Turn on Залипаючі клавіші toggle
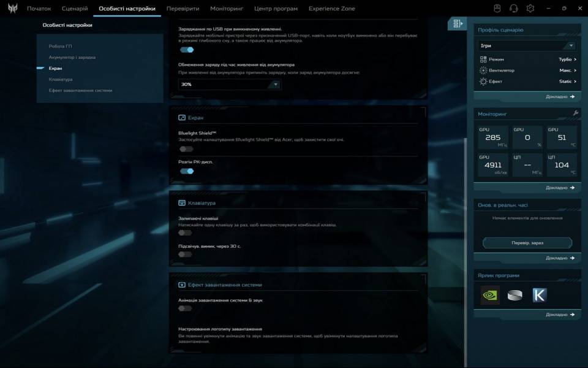The width and height of the screenshot is (588, 368). coord(185,233)
